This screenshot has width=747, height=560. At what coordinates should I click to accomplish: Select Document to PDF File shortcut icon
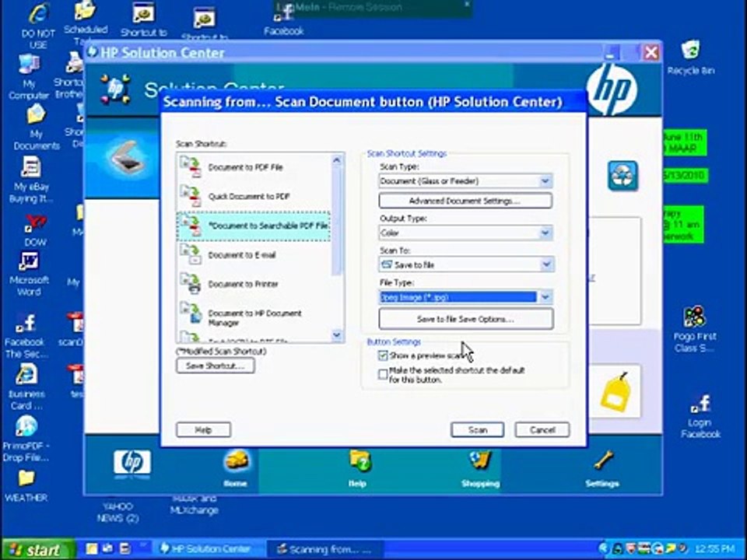pos(191,167)
